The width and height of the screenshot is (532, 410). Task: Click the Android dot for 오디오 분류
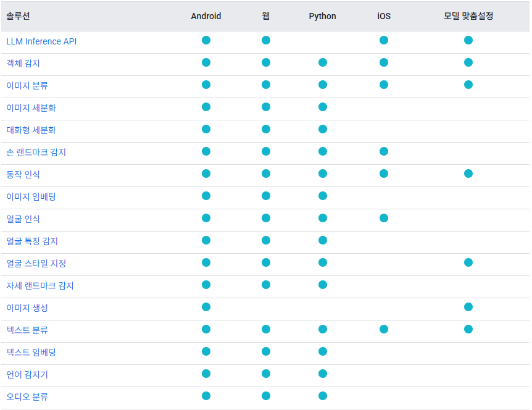click(206, 396)
